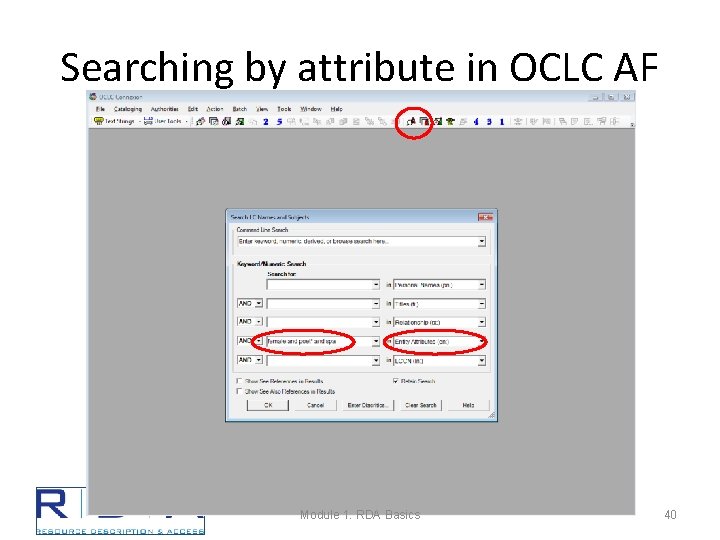Open the Help menu in menu bar

click(x=337, y=109)
